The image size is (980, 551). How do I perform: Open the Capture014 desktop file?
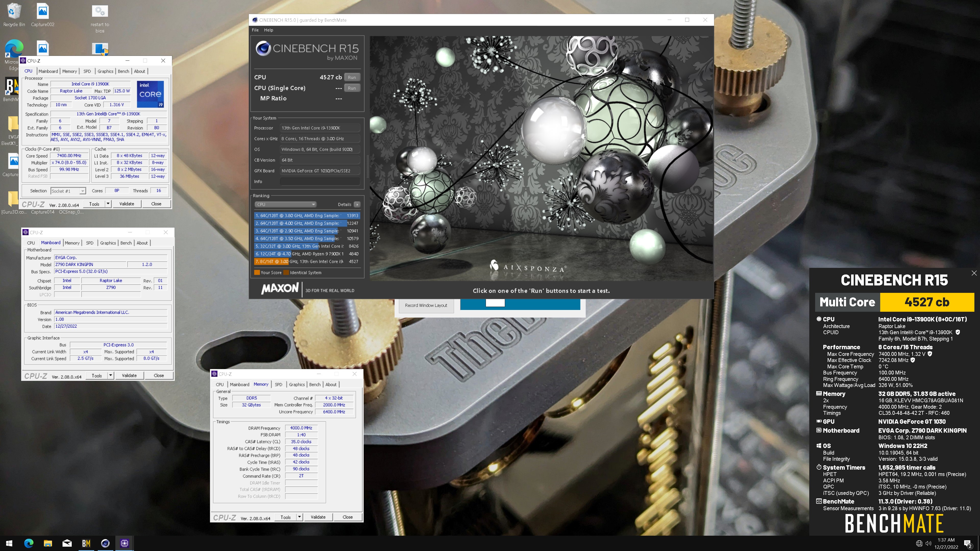43,212
